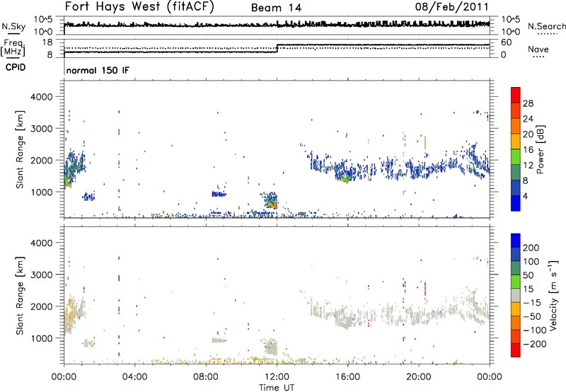Click the 'N.Sky' legend label

point(13,26)
